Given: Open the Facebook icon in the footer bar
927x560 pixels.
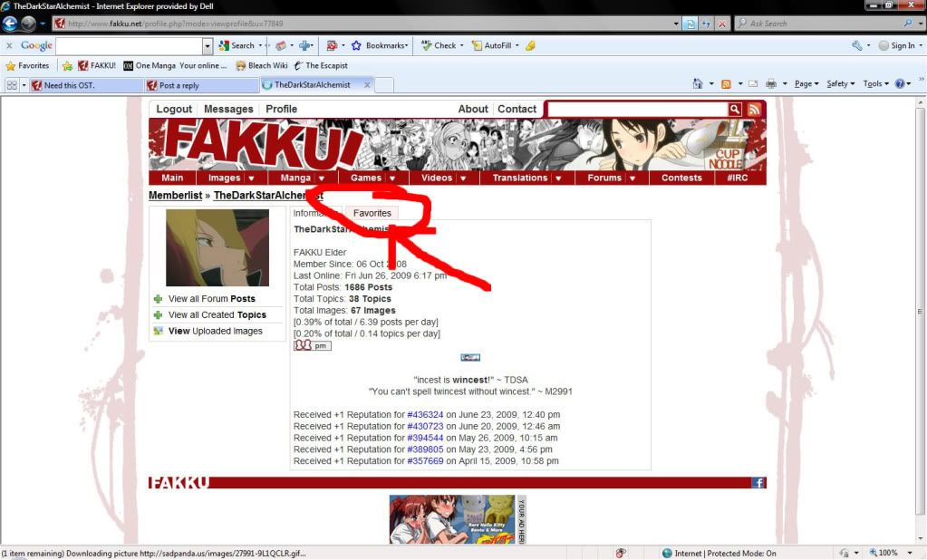Looking at the screenshot, I should pos(758,483).
